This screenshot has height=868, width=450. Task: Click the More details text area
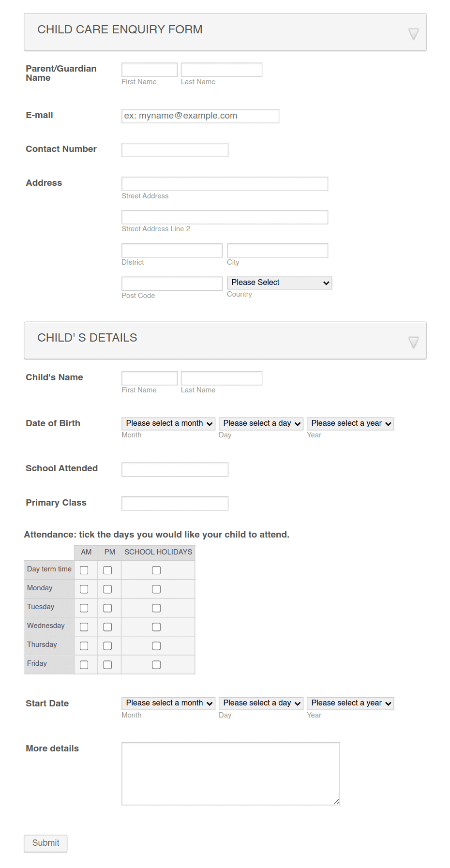coord(230,773)
